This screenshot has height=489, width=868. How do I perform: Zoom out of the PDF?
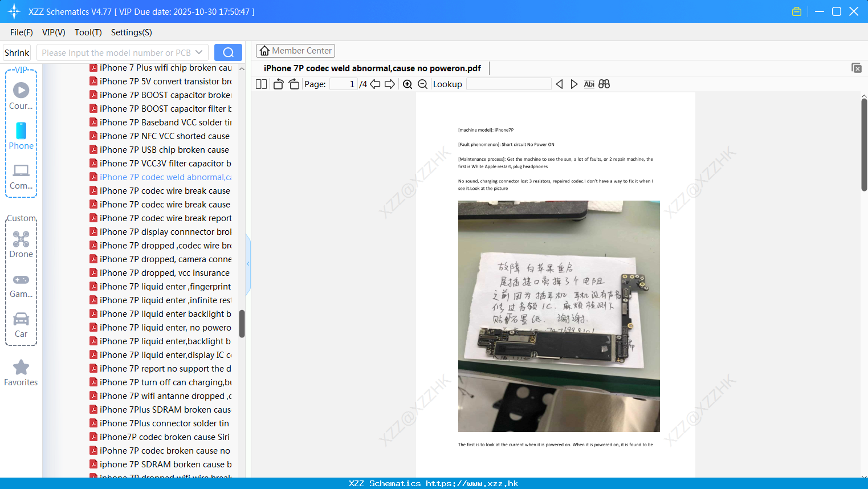click(x=422, y=84)
